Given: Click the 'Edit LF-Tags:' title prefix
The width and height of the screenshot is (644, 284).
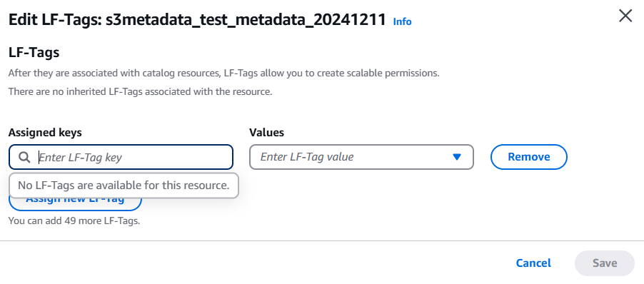Looking at the screenshot, I should 55,19.
